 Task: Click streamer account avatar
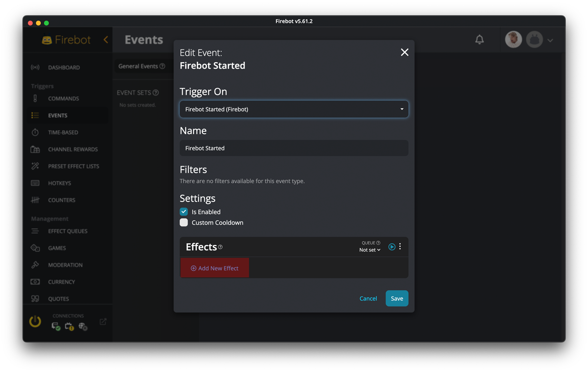[514, 40]
